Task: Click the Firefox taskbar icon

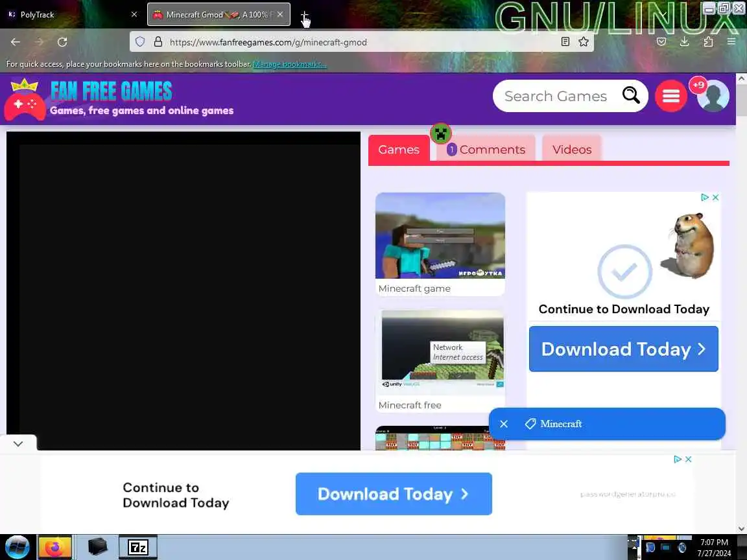Action: coord(54,547)
